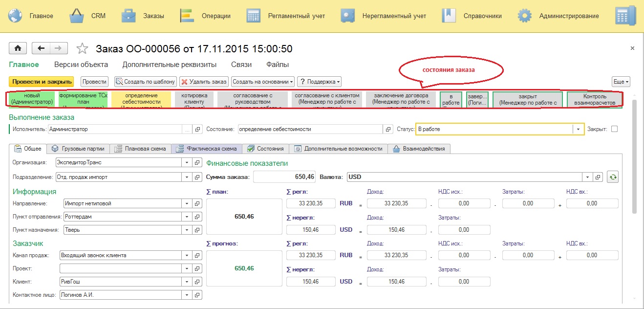Screen dimensions: 644x309
Task: Open the Нерегламентный учет safe icon
Action: click(x=348, y=16)
